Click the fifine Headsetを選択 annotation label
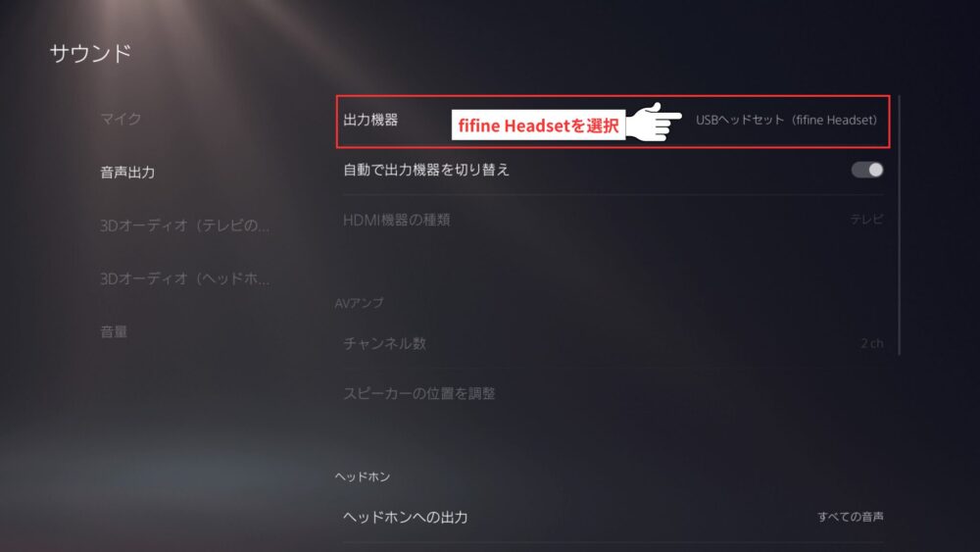This screenshot has height=552, width=980. [538, 125]
